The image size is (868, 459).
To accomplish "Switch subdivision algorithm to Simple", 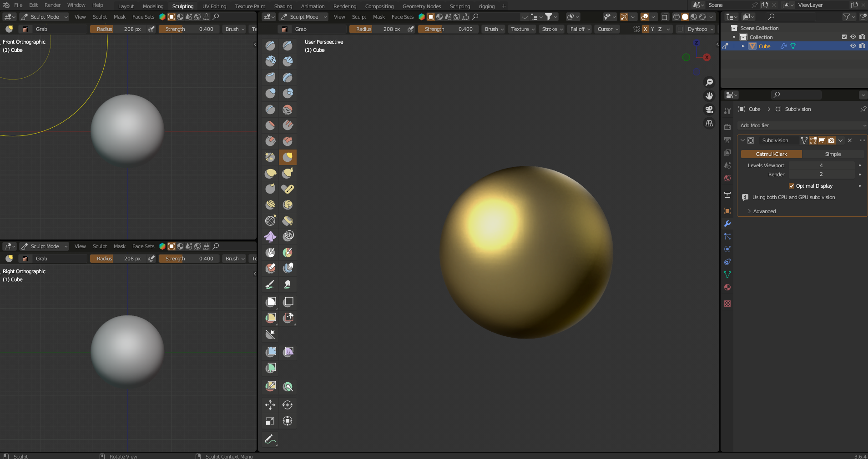I will point(832,154).
